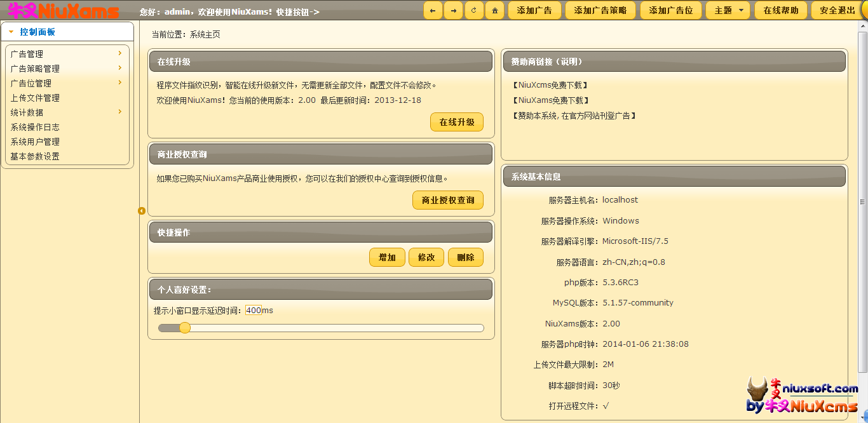This screenshot has width=868, height=423.
Task: Click the php version value 5.3.6RC3
Action: [621, 283]
